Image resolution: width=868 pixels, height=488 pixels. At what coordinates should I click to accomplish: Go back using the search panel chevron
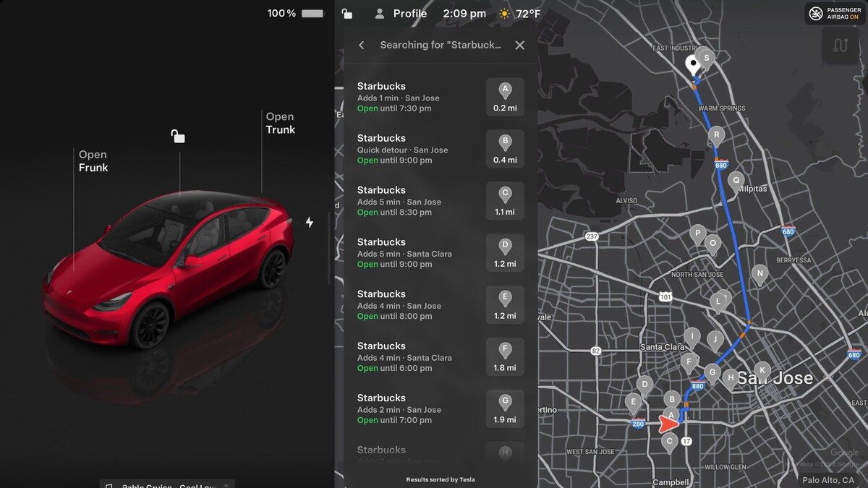pyautogui.click(x=362, y=45)
